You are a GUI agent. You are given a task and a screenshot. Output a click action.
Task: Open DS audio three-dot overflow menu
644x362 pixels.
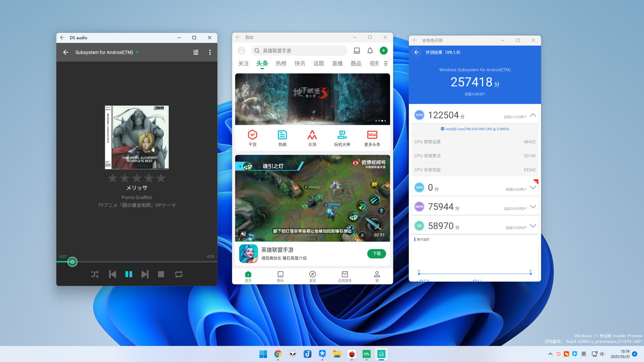point(210,52)
